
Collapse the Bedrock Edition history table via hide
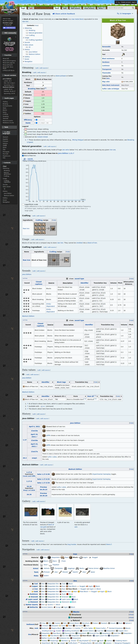(131, 469)
